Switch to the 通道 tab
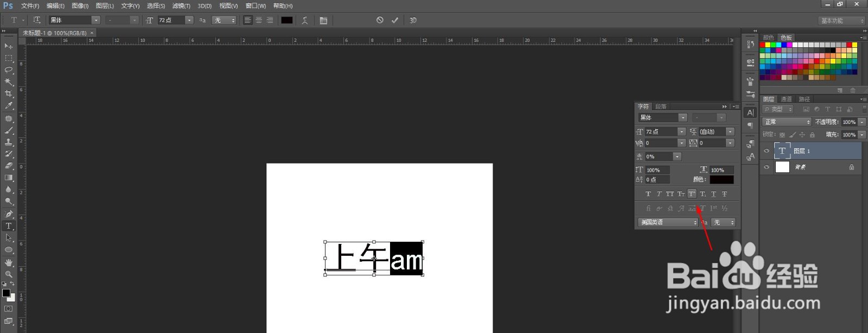The height and width of the screenshot is (333, 868). tap(786, 99)
